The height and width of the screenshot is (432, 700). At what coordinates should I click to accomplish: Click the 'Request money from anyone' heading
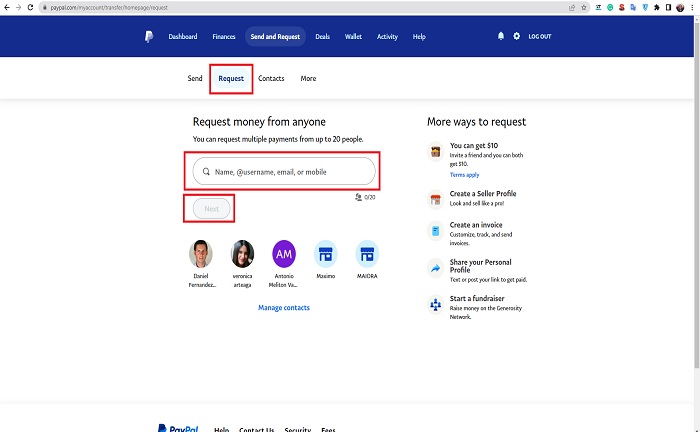[259, 122]
